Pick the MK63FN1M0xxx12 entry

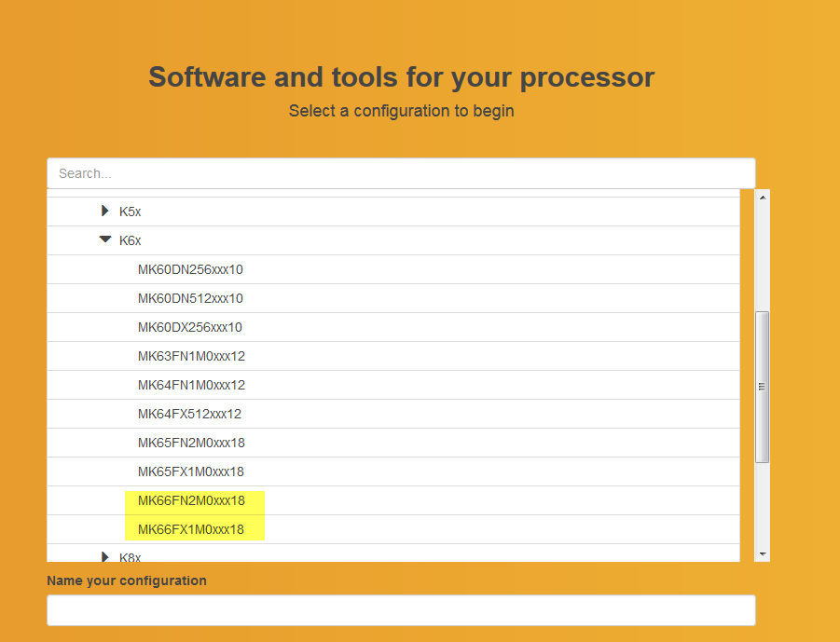pyautogui.click(x=191, y=356)
